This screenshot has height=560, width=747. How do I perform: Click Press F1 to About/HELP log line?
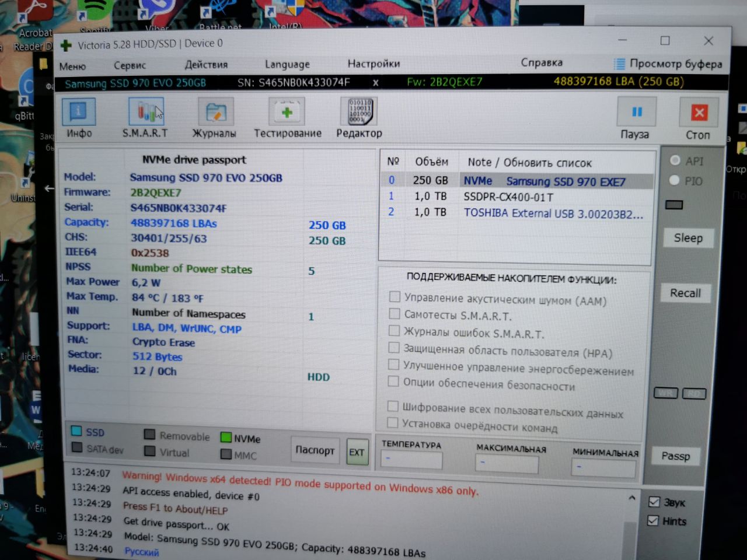175,508
